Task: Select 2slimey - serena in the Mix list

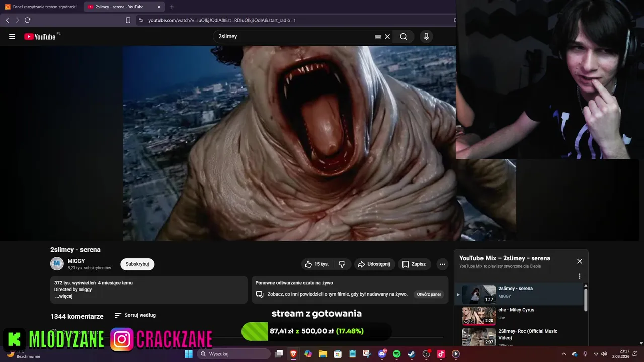Action: pos(520,294)
